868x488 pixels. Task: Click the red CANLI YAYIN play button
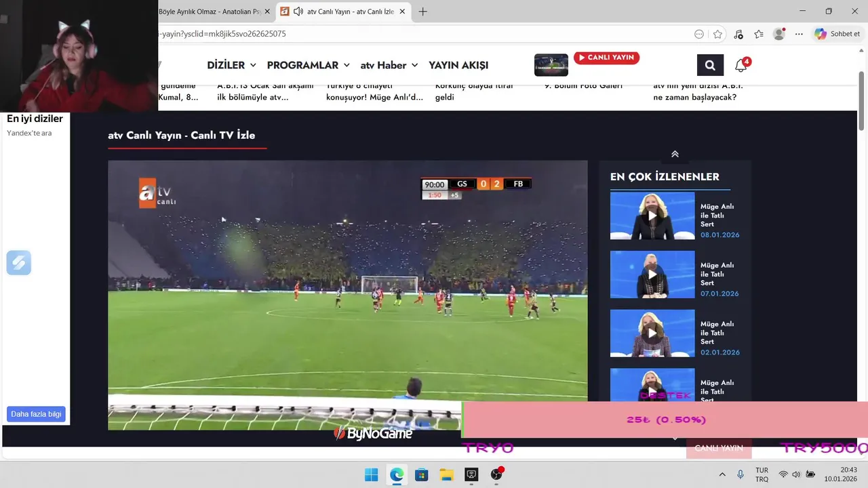click(x=606, y=58)
